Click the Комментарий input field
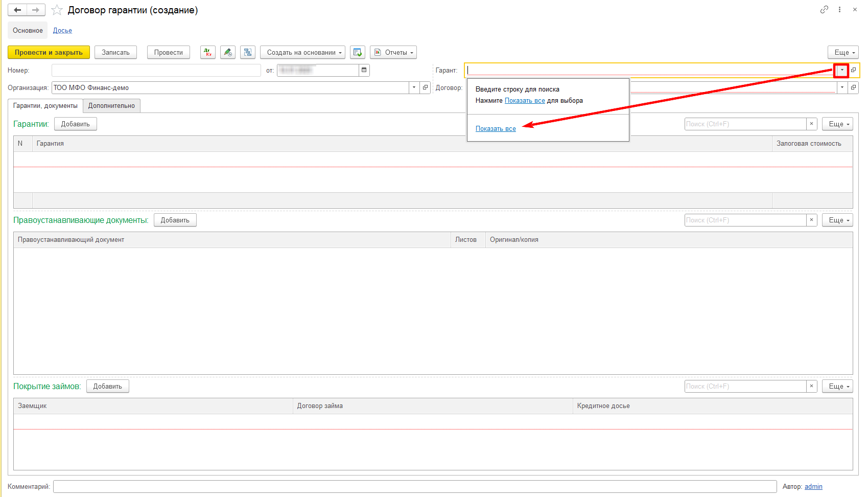 pos(415,486)
